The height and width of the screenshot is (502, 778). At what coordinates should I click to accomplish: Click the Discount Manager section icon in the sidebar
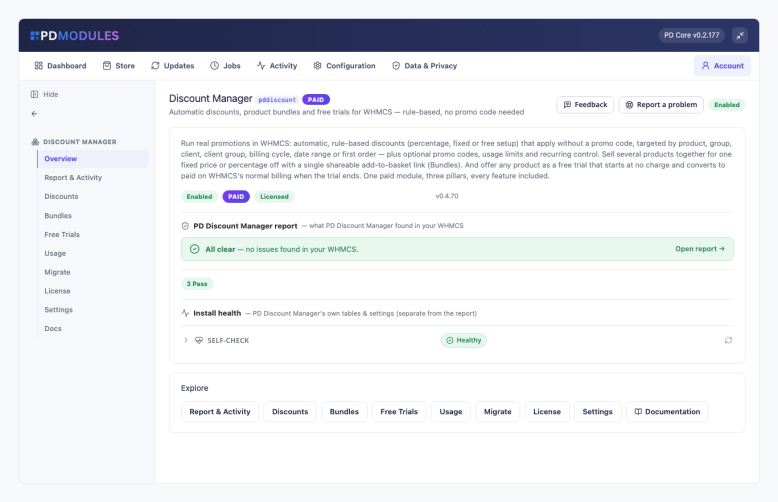pyautogui.click(x=35, y=142)
